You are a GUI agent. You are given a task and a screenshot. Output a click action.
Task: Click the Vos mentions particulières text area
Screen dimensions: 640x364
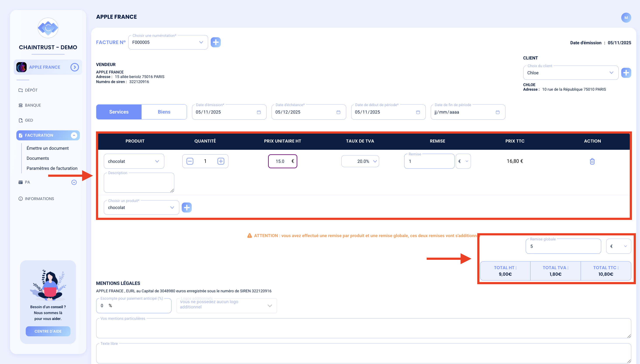click(364, 328)
